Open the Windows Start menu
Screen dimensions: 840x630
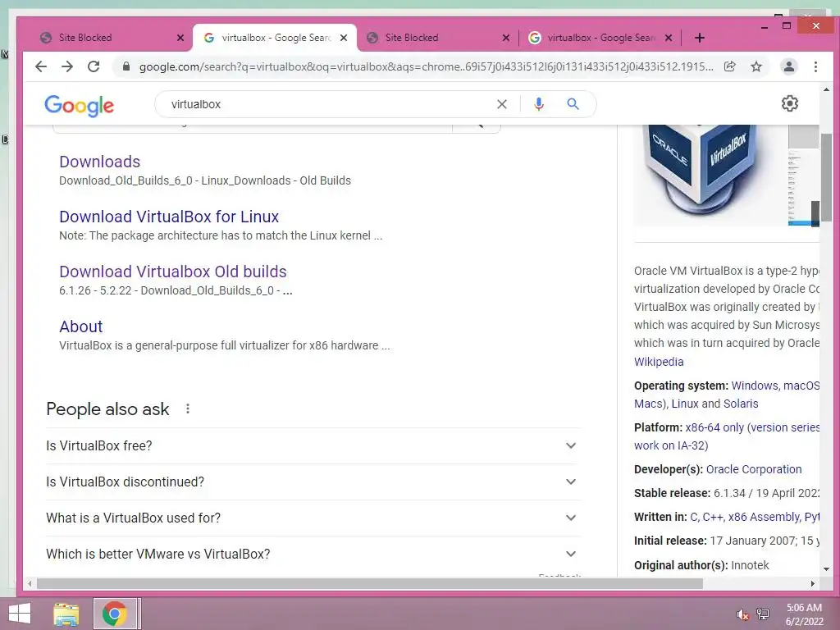[20, 614]
